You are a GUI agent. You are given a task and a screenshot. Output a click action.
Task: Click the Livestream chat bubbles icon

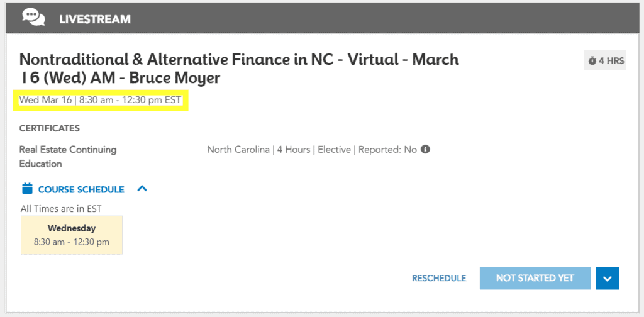click(34, 18)
